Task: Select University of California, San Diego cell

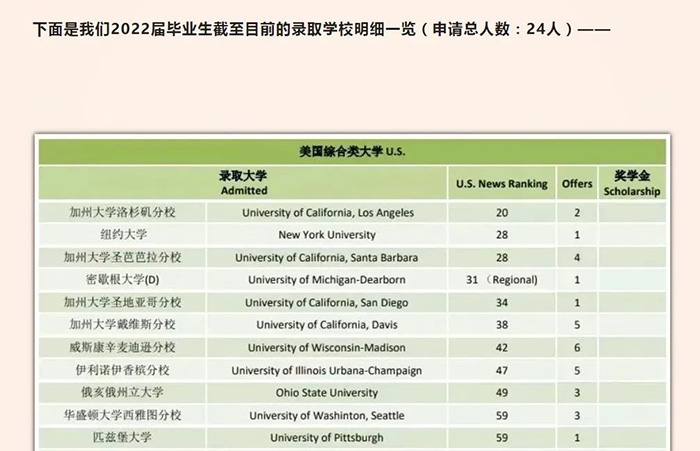Action: [x=327, y=303]
